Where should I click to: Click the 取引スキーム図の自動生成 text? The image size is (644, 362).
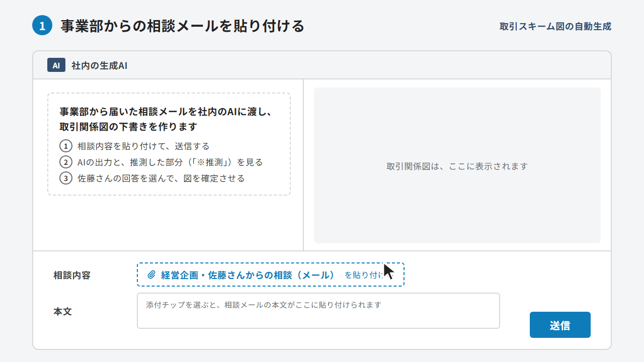point(555,26)
